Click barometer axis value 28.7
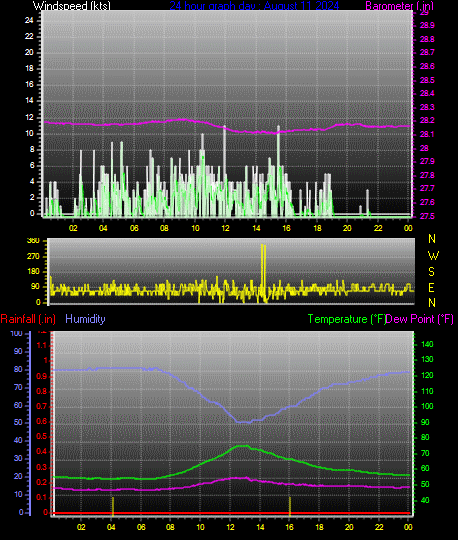The height and width of the screenshot is (540, 458). (x=427, y=52)
